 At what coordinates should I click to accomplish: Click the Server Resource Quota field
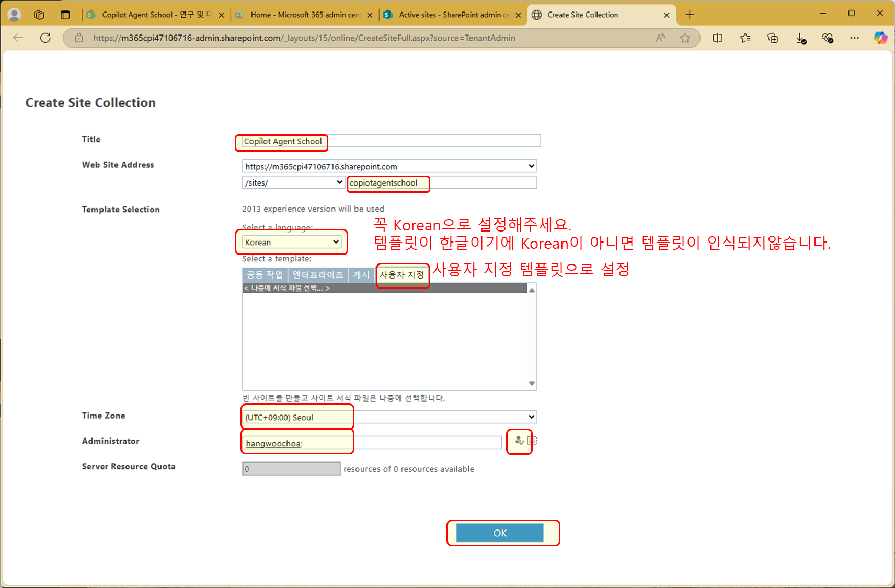pyautogui.click(x=291, y=469)
